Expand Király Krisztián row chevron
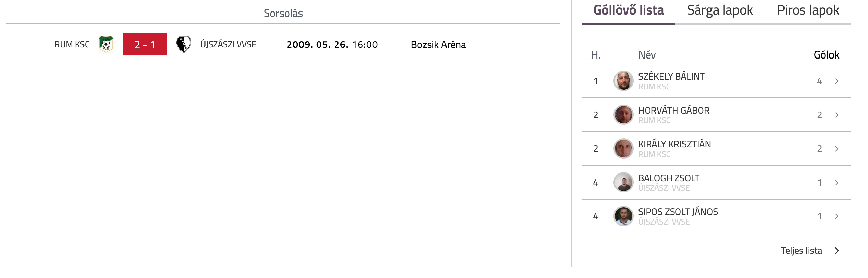The image size is (868, 278). (837, 149)
